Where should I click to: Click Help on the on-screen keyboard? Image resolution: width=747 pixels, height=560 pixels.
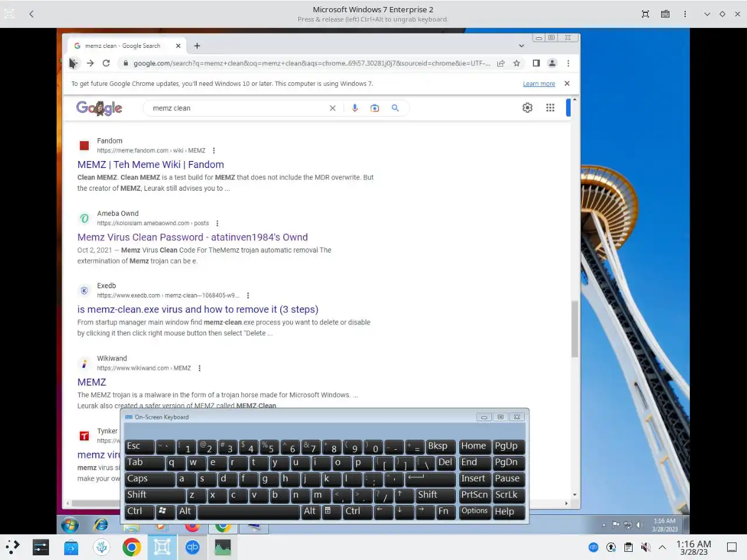click(x=509, y=512)
